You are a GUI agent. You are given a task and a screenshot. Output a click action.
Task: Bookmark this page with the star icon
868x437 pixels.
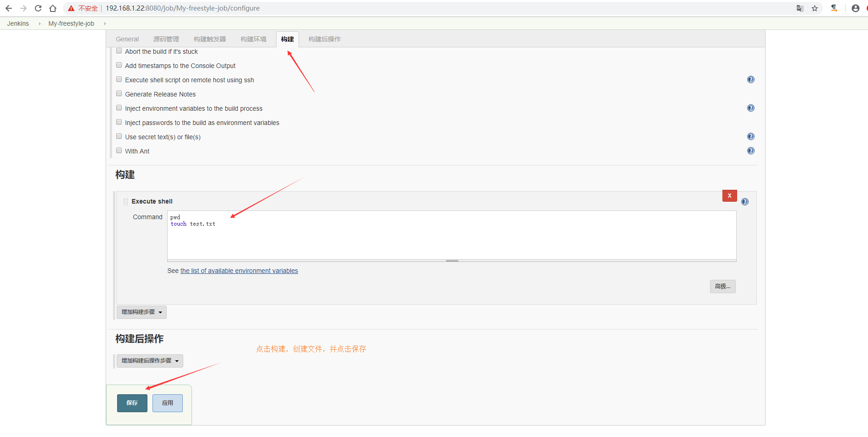click(x=815, y=8)
